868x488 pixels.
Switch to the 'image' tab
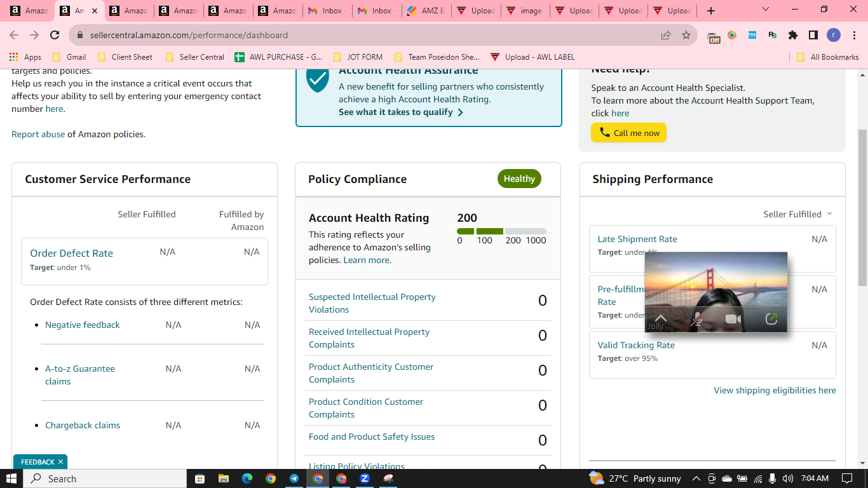coord(526,11)
